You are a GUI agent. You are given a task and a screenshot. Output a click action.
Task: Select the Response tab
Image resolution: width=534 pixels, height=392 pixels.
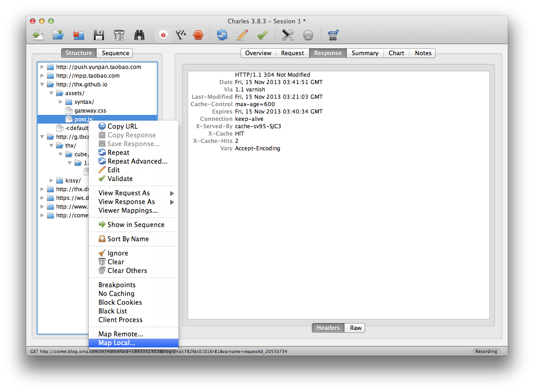point(327,53)
